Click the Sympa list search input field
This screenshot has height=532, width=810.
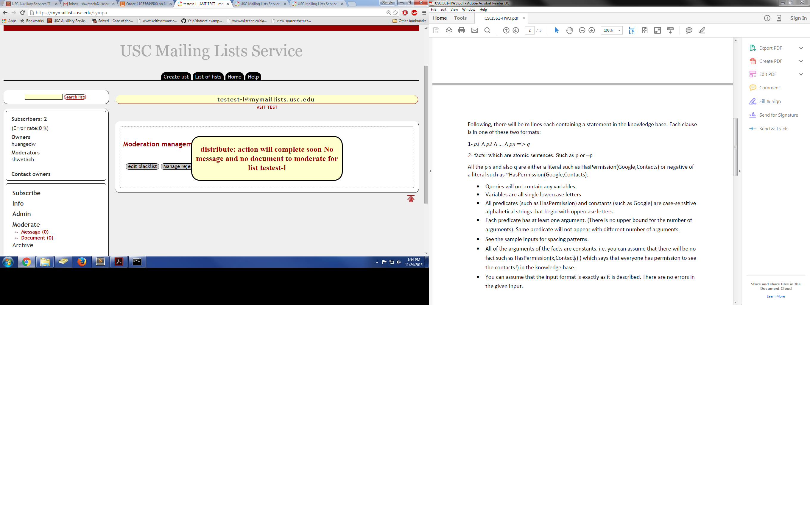click(x=43, y=97)
